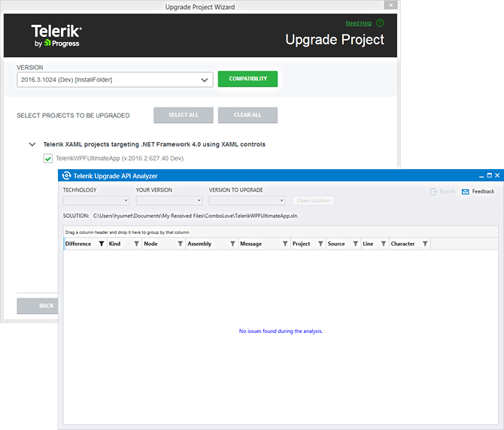This screenshot has width=504, height=430.
Task: Open the Need Help link
Action: tap(358, 23)
